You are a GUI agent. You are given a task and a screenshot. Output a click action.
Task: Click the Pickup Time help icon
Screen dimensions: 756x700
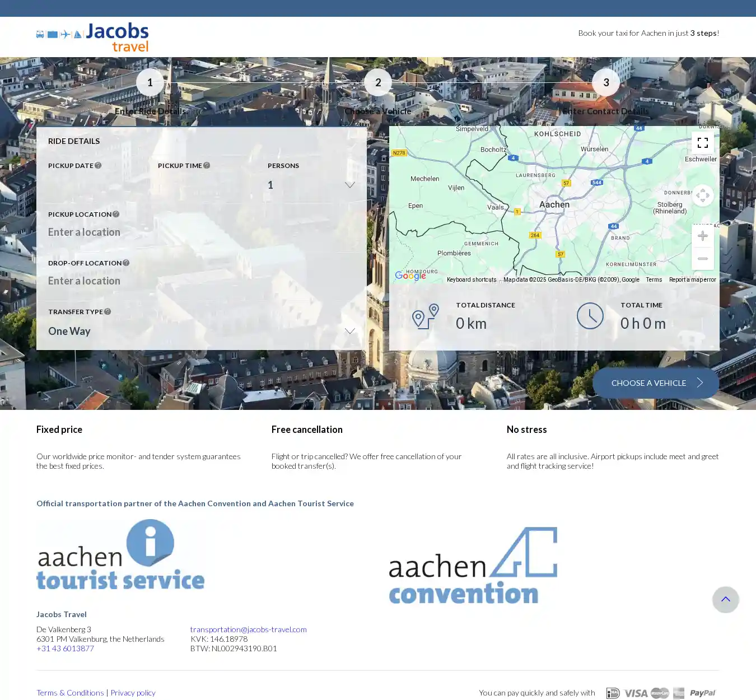coord(207,165)
